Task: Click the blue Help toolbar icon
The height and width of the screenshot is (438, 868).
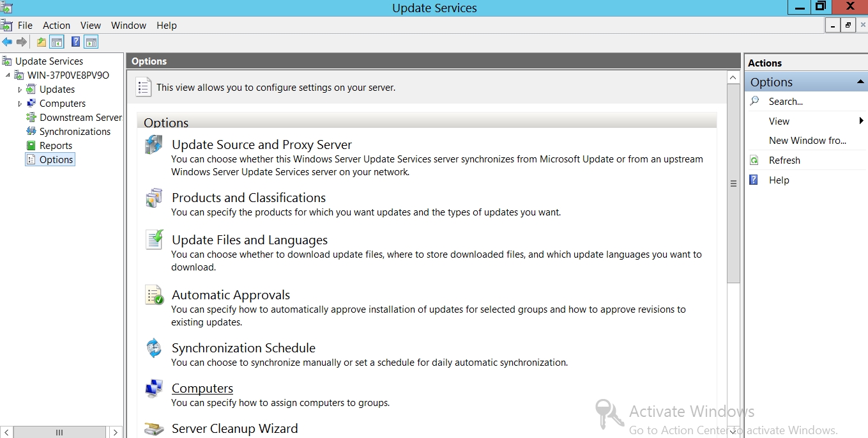Action: click(x=75, y=42)
